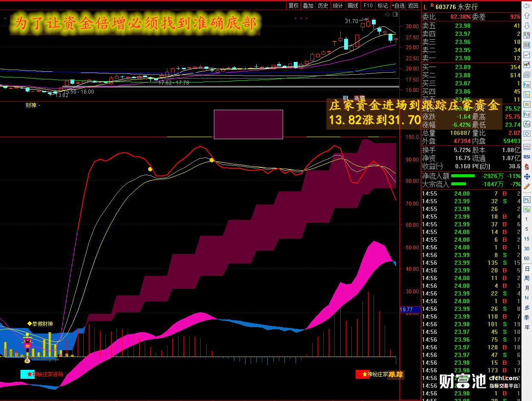
Task: Select the 5-minute period
Action: (x=527, y=229)
